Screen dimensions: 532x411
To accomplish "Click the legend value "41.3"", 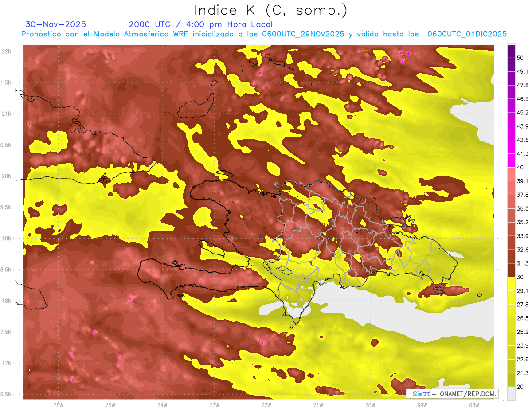I will point(522,154).
